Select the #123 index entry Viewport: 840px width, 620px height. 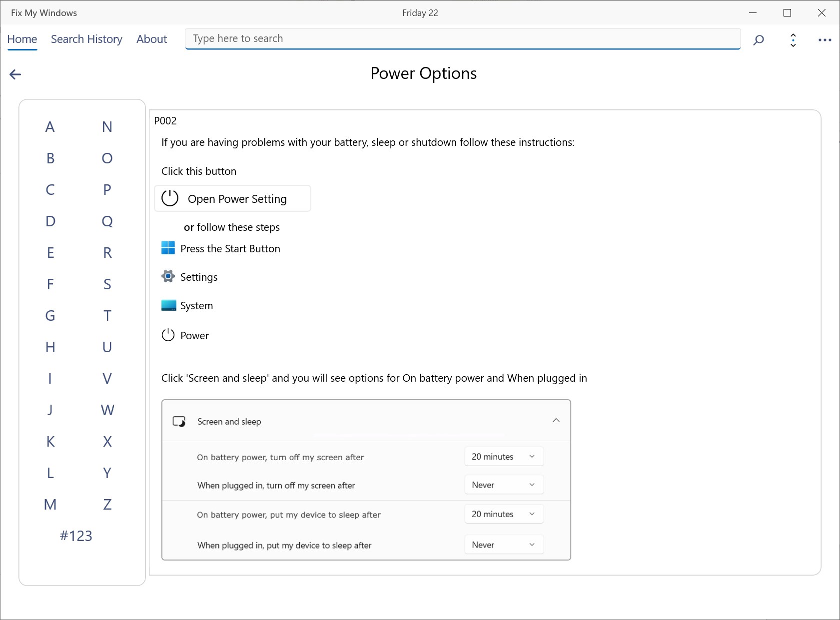76,536
